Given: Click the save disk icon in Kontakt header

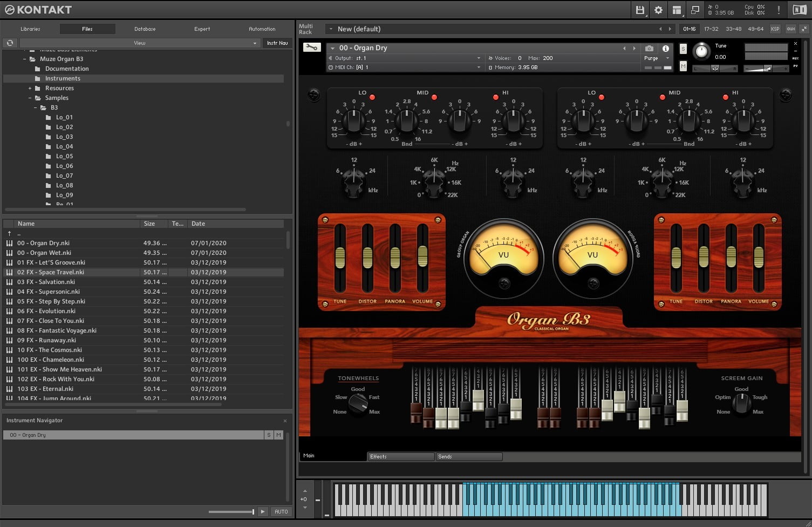Looking at the screenshot, I should [x=640, y=10].
